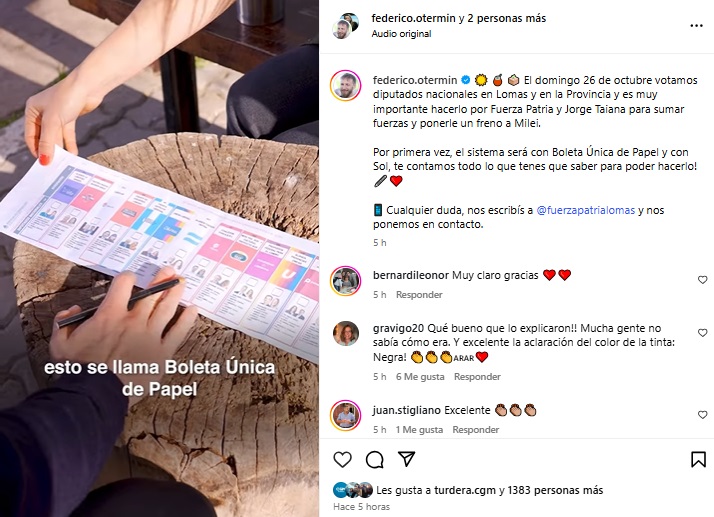Open bernardileonor's profile avatar
The height and width of the screenshot is (517, 714).
coord(346,281)
